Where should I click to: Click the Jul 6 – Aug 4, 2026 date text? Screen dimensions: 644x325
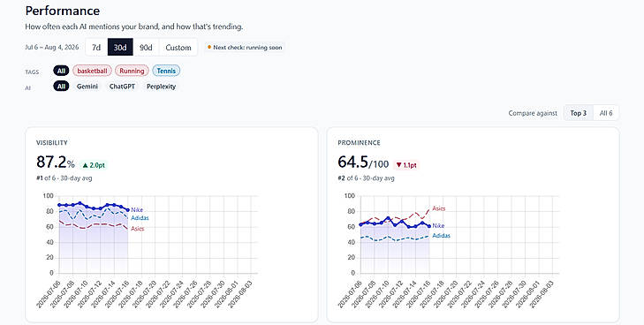click(52, 47)
